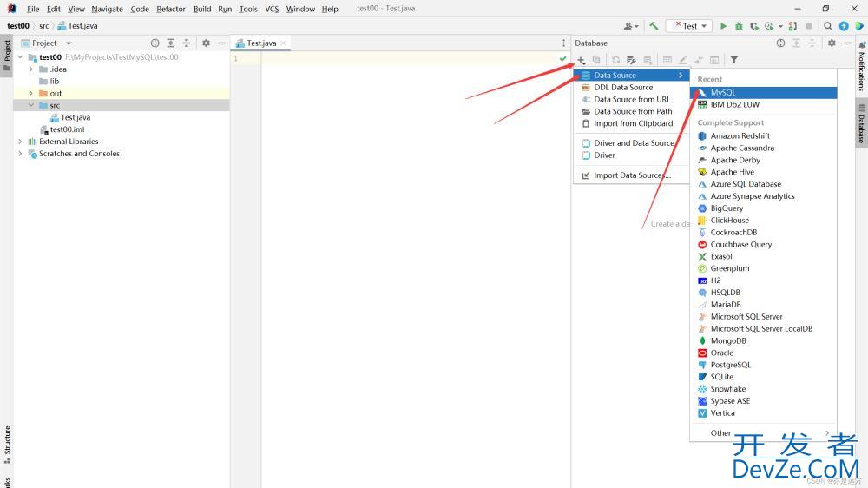This screenshot has height=488, width=868.
Task: Select Microsoft SQL Server data source
Action: [763, 316]
